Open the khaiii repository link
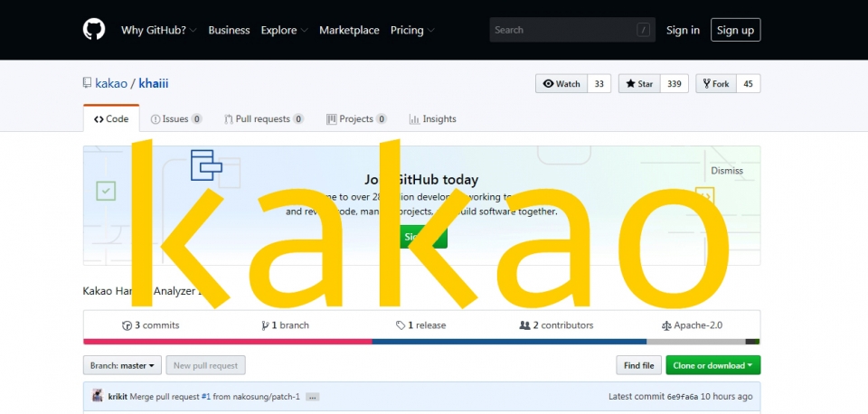Image resolution: width=868 pixels, height=414 pixels. (x=154, y=83)
